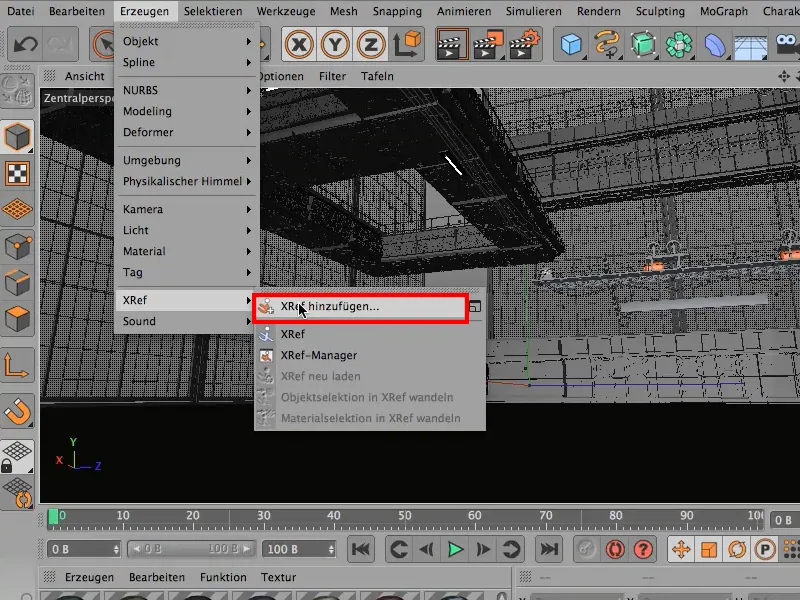Toggle scale keyframe recording icon

pyautogui.click(x=709, y=549)
